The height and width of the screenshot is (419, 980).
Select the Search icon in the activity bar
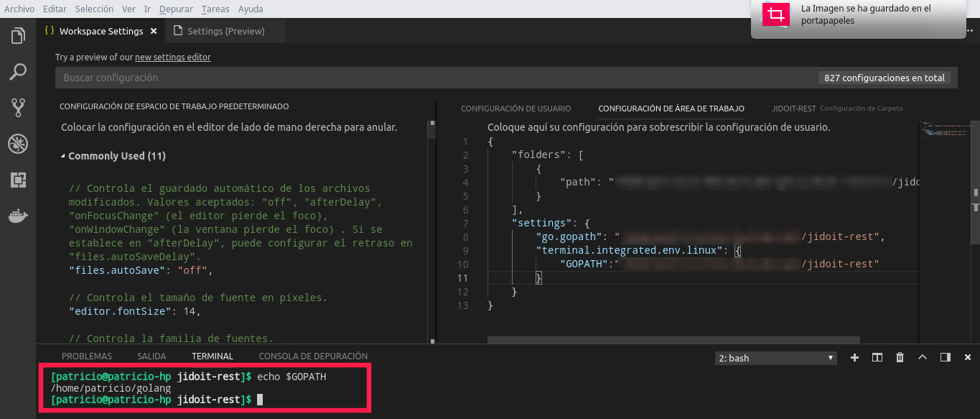pyautogui.click(x=18, y=71)
